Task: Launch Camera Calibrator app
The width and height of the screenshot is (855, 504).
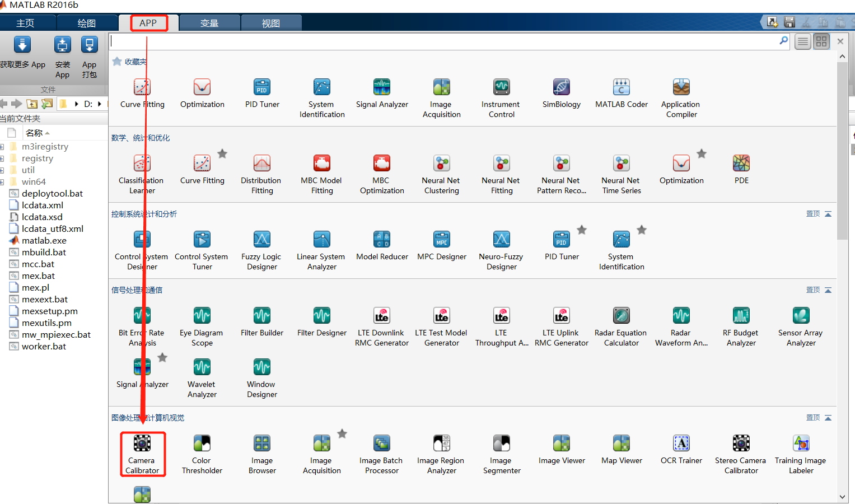Action: pos(142,454)
